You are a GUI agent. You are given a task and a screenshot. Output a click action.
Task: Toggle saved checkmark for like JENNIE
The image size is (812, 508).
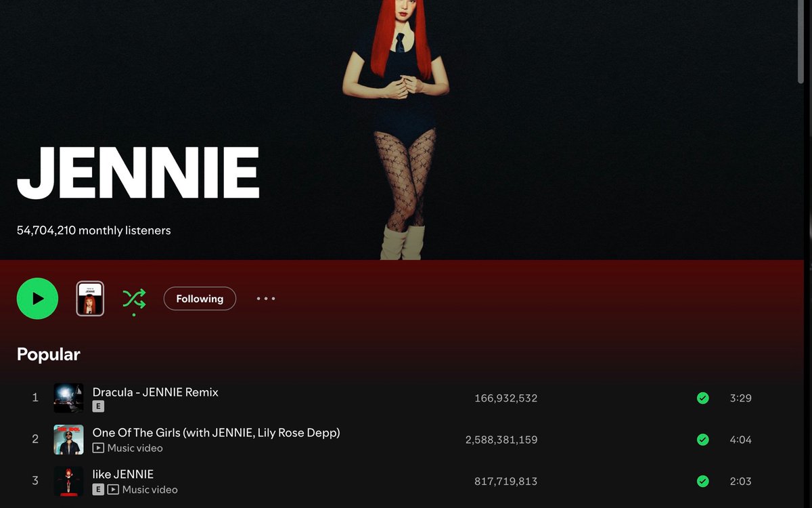pyautogui.click(x=703, y=481)
